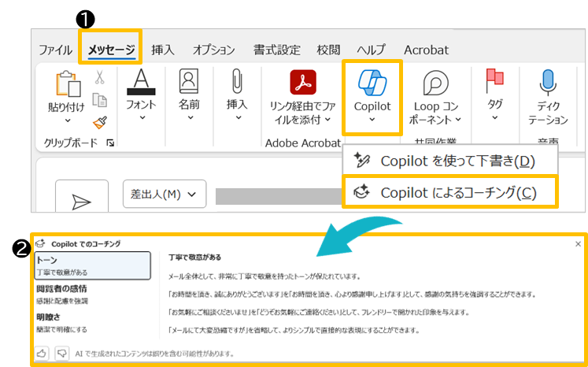This screenshot has width=588, height=367.
Task: Click the Adobe Acrobat group label
Action: click(x=303, y=143)
